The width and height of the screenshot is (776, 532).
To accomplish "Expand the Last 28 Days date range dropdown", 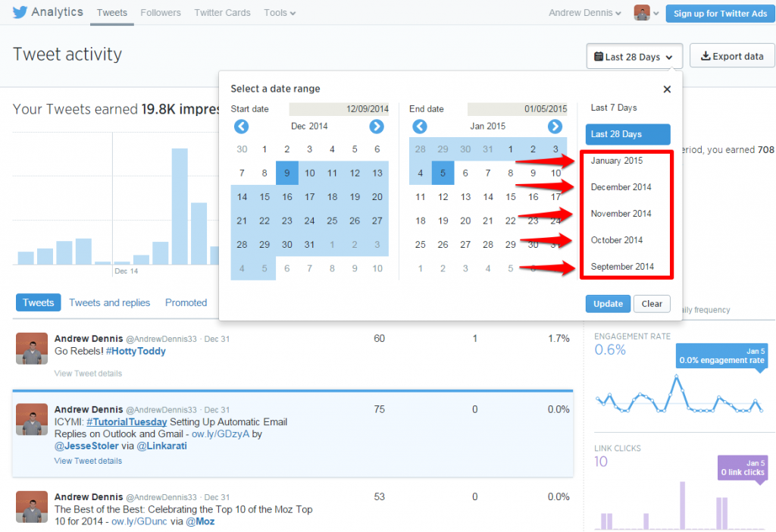I will [634, 55].
